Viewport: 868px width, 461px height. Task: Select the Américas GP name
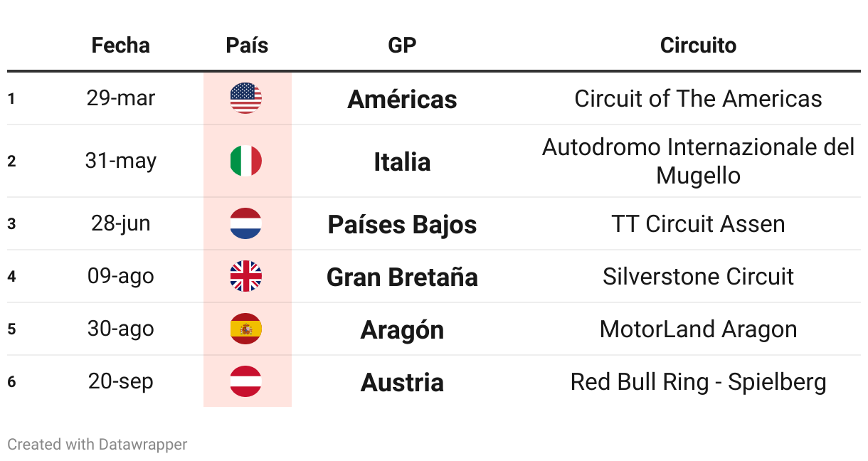coord(402,99)
